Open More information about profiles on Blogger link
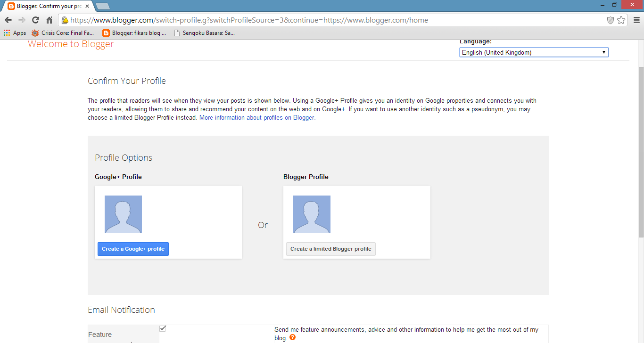The width and height of the screenshot is (644, 343). tap(257, 118)
